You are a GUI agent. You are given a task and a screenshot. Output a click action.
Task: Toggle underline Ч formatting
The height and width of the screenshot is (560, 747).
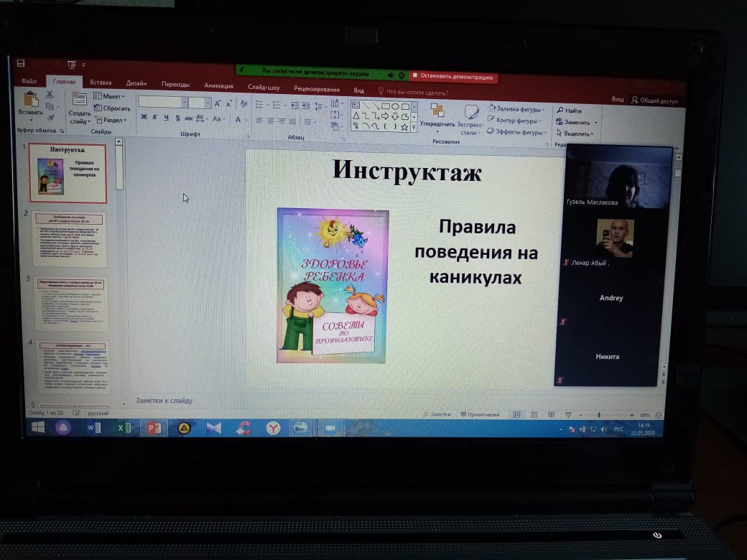[165, 118]
